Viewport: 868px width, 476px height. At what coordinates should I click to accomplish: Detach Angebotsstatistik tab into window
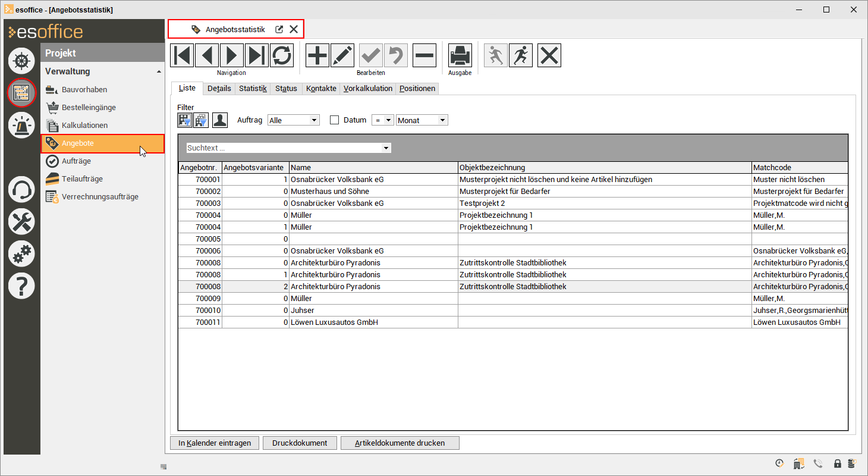coord(279,29)
